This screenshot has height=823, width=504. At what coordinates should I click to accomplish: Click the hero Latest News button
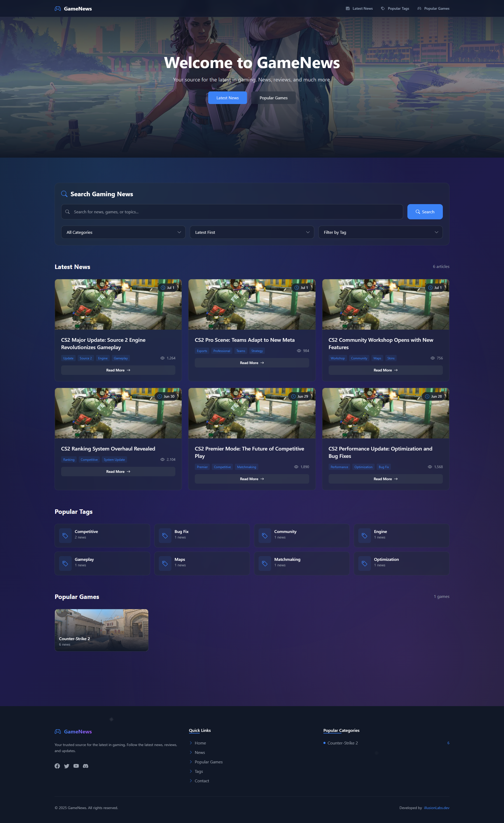[227, 98]
